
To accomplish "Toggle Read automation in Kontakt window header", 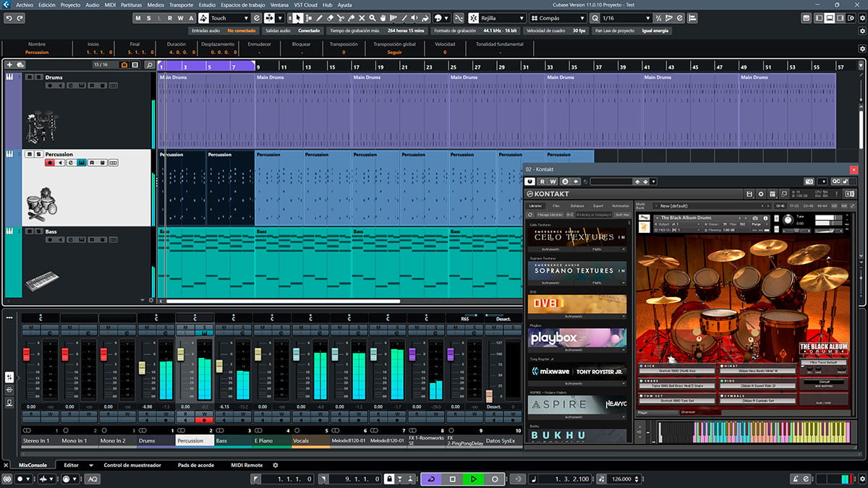I will 544,181.
